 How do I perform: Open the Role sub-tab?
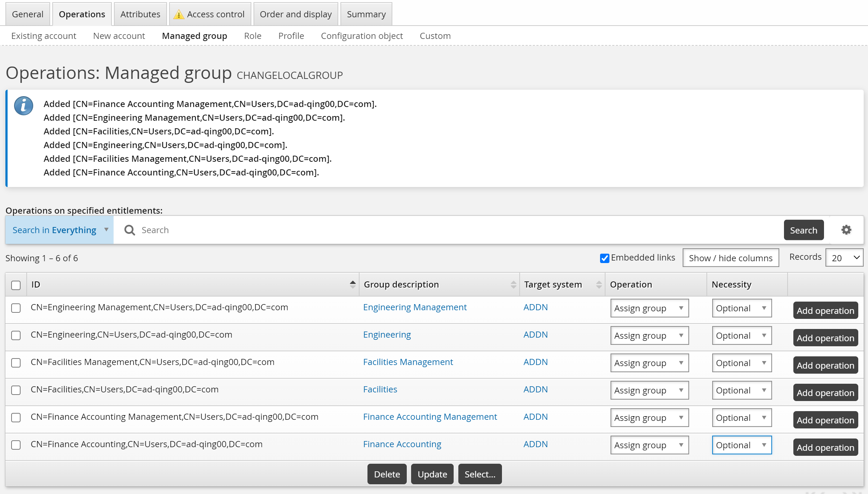(252, 36)
